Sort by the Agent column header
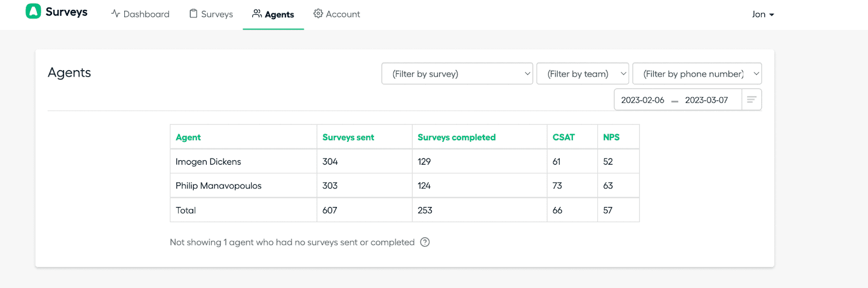This screenshot has height=288, width=868. pyautogui.click(x=188, y=137)
